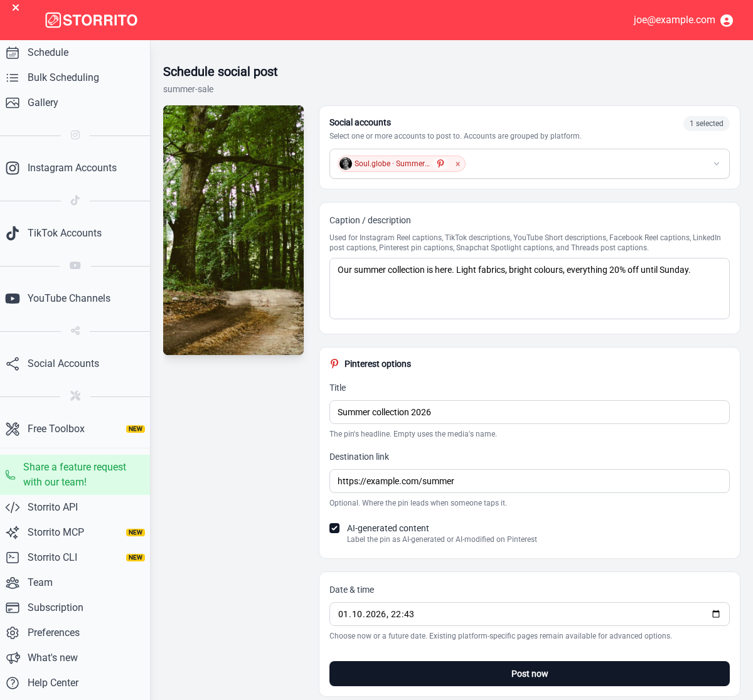Click the Pinterest icon on the account chip

tap(441, 164)
